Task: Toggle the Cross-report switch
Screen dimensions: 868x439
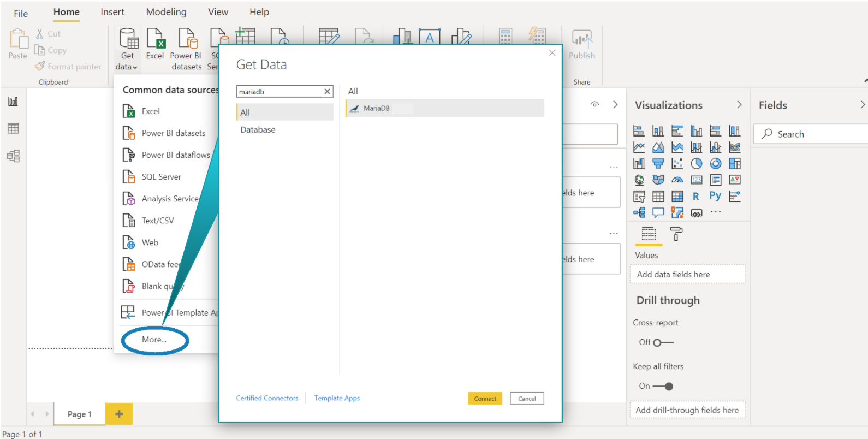Action: click(x=663, y=342)
